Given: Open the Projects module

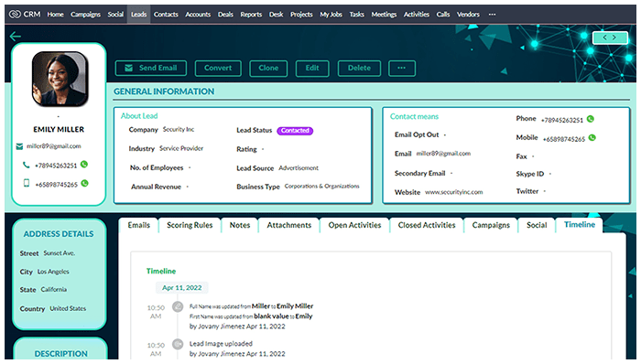Looking at the screenshot, I should coord(301,15).
